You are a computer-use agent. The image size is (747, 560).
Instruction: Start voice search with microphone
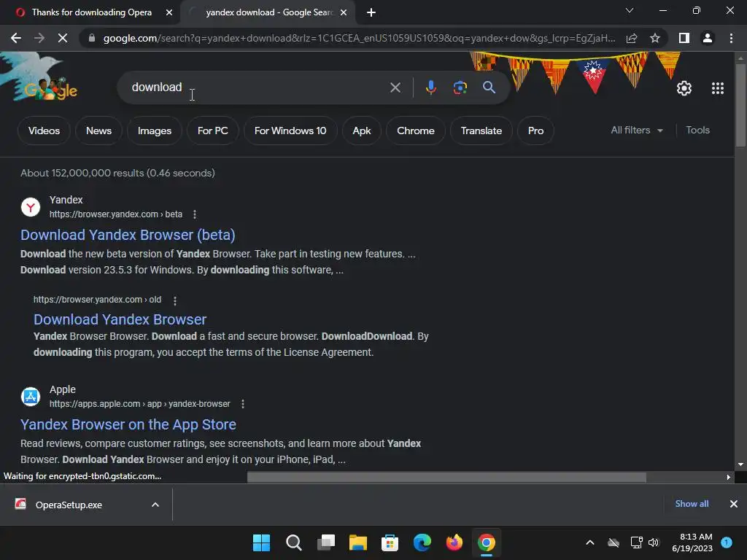430,87
